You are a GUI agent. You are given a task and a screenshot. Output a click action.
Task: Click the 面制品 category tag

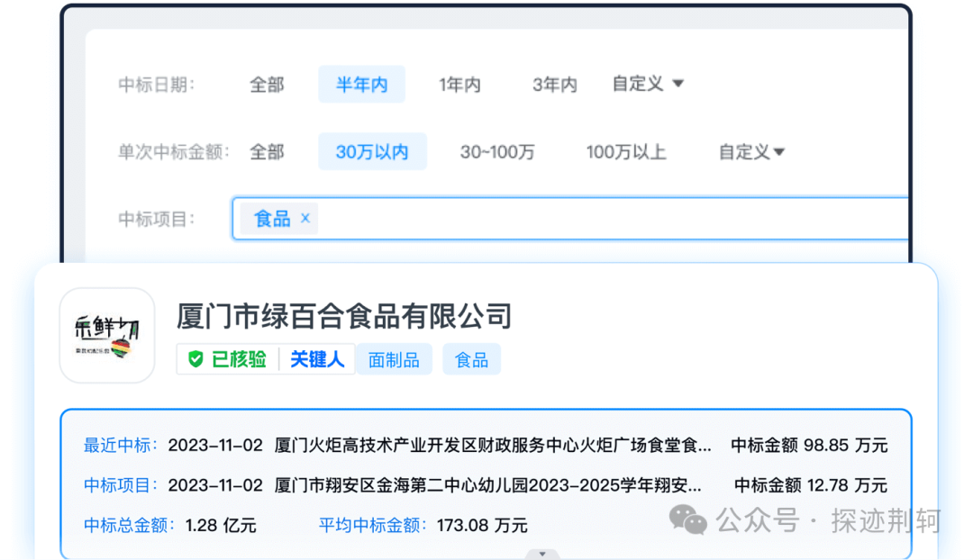coord(394,360)
